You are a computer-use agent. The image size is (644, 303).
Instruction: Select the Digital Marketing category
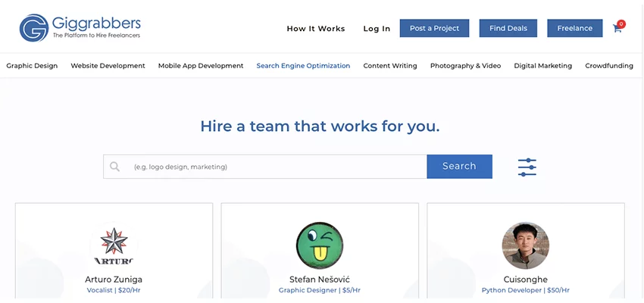click(x=543, y=66)
